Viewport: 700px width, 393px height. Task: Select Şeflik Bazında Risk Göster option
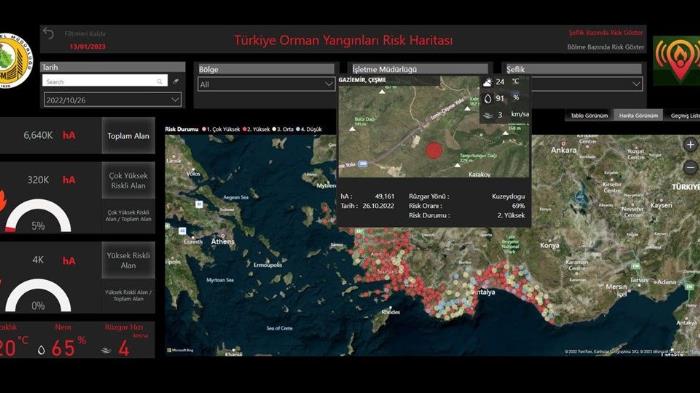pos(606,33)
